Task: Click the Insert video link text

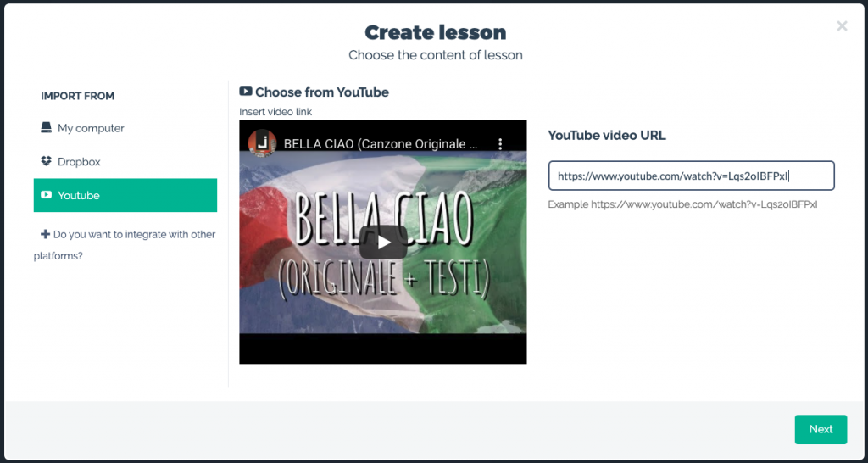Action: point(275,112)
